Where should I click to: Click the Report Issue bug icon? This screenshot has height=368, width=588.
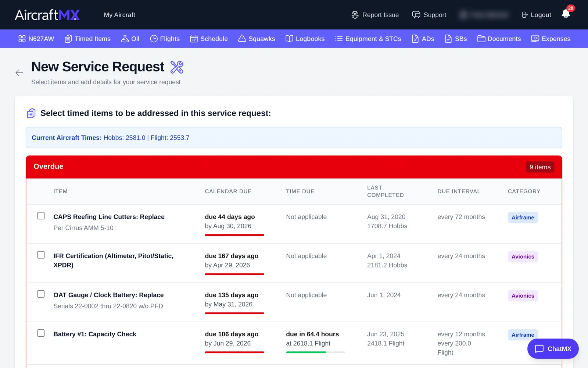point(355,15)
